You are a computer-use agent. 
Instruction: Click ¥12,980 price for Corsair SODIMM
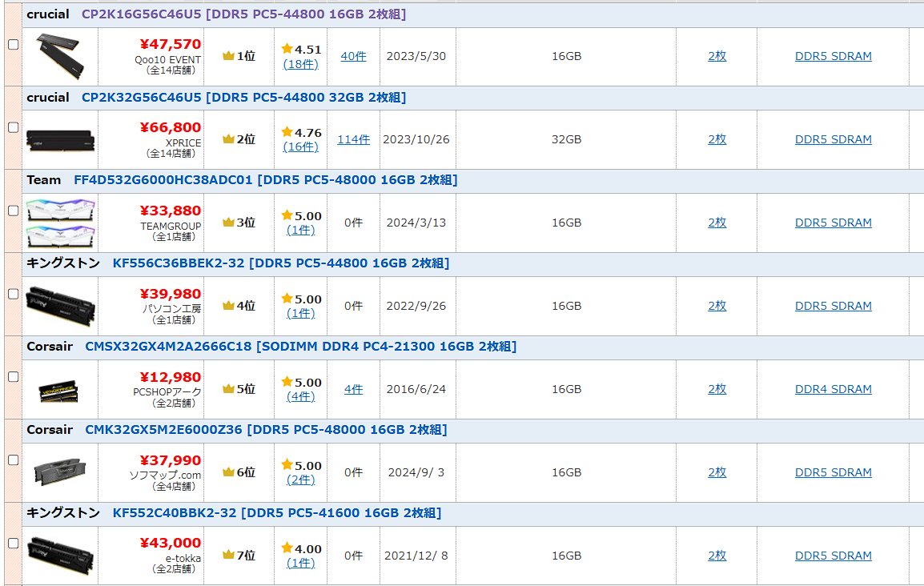point(170,377)
